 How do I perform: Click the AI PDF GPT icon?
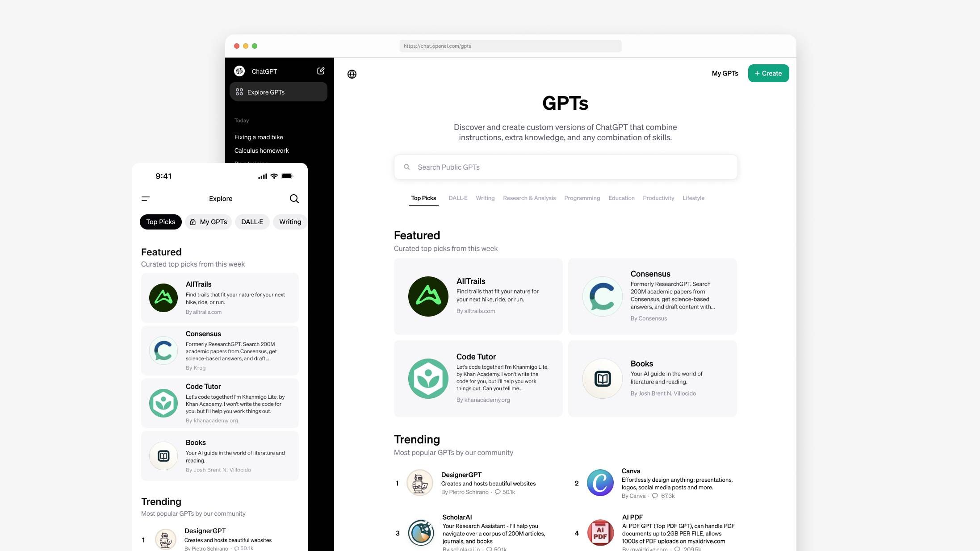click(599, 533)
